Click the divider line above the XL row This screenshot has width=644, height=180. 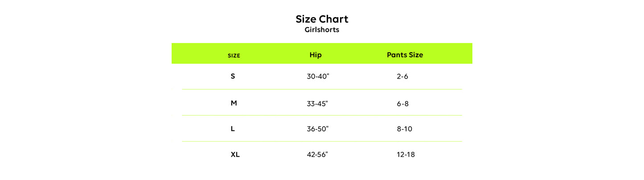click(x=322, y=142)
